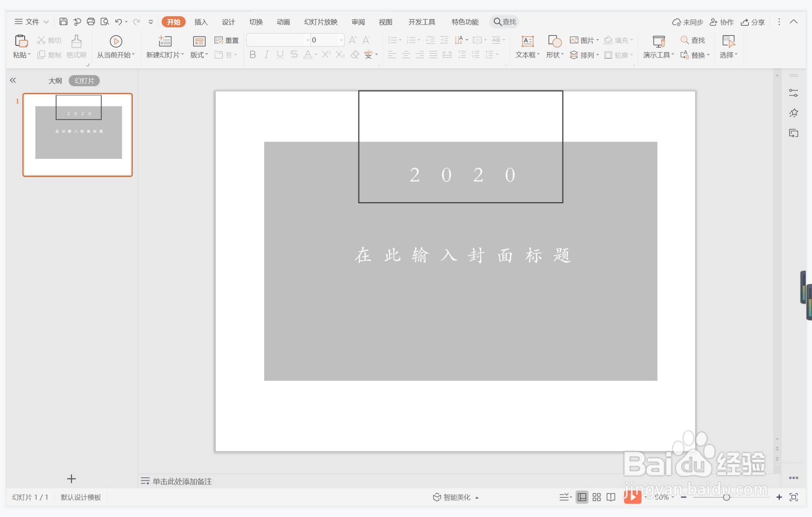Click the Save icon in quick toolbar

point(63,22)
